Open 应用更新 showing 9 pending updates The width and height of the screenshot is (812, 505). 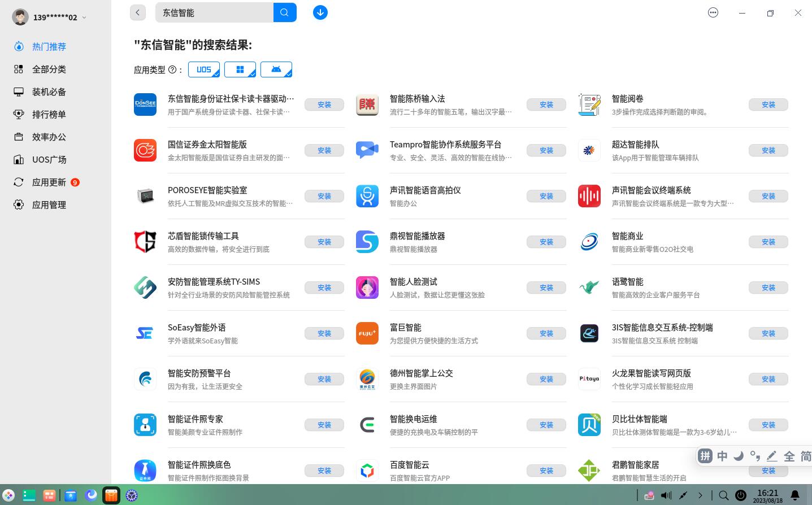[x=50, y=182]
